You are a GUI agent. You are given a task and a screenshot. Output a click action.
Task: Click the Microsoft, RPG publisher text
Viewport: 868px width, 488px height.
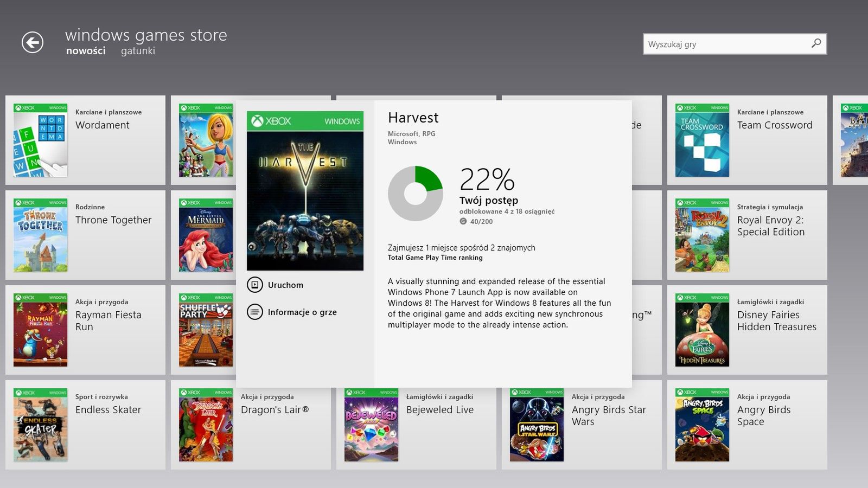pyautogui.click(x=412, y=133)
